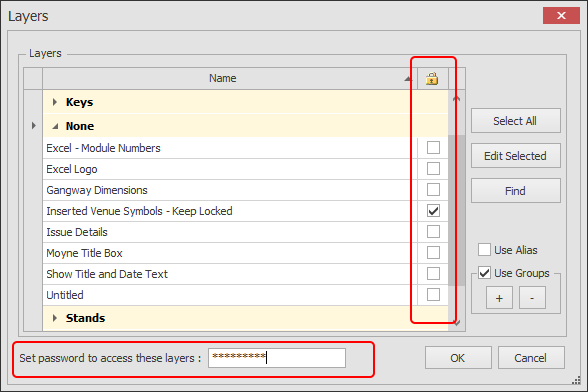Screen dimensions: 588x392
Task: Close the Layers dialog window
Action: tap(561, 16)
